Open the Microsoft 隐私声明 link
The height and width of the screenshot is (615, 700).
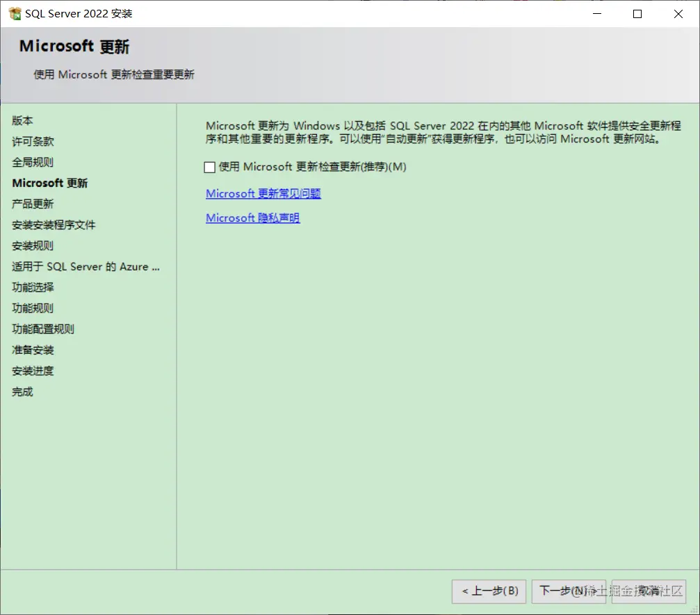point(252,218)
